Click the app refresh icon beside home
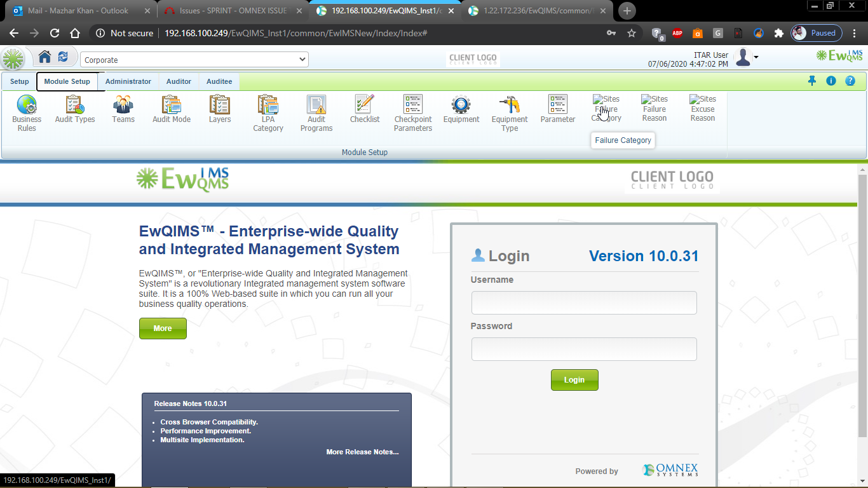 click(x=63, y=57)
